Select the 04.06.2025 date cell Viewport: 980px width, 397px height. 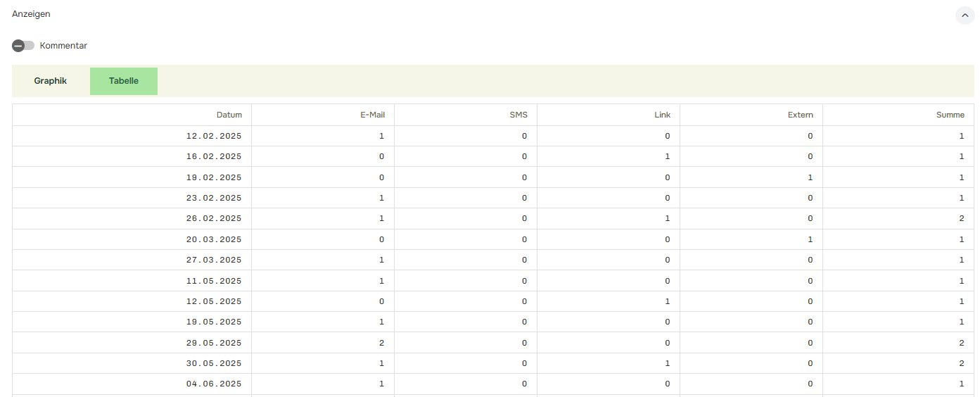[213, 384]
